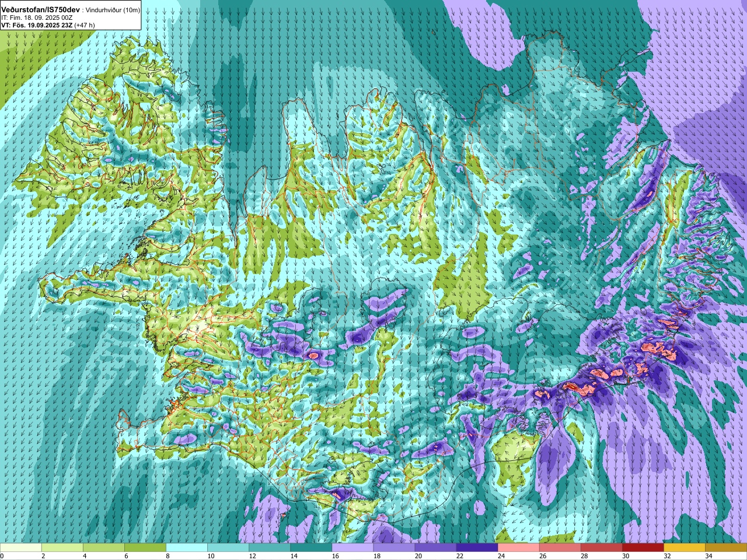Click the 30–32 dark red legend swatch
This screenshot has width=747, height=560.
[643, 547]
